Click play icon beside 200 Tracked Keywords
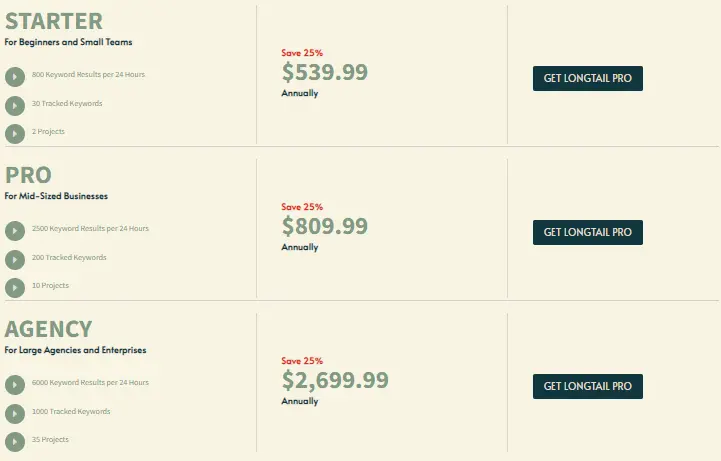This screenshot has height=461, width=721. tap(15, 260)
